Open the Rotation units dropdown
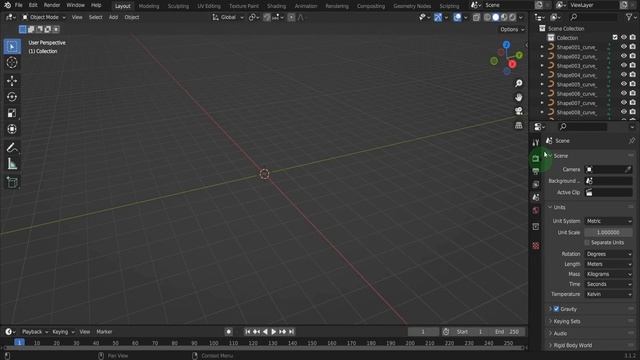 point(608,254)
